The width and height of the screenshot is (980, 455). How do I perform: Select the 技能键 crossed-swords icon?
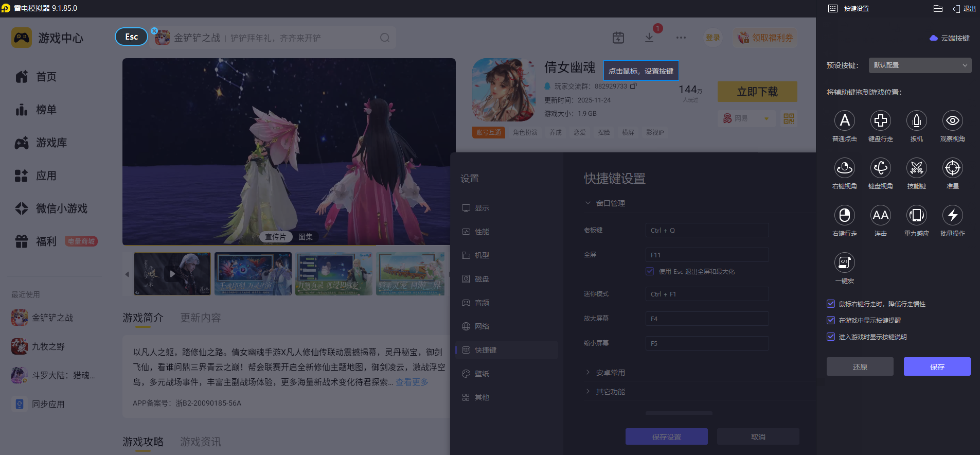pyautogui.click(x=916, y=168)
